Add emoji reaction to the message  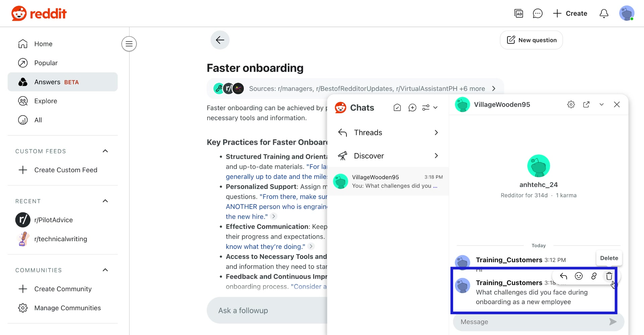pos(578,276)
